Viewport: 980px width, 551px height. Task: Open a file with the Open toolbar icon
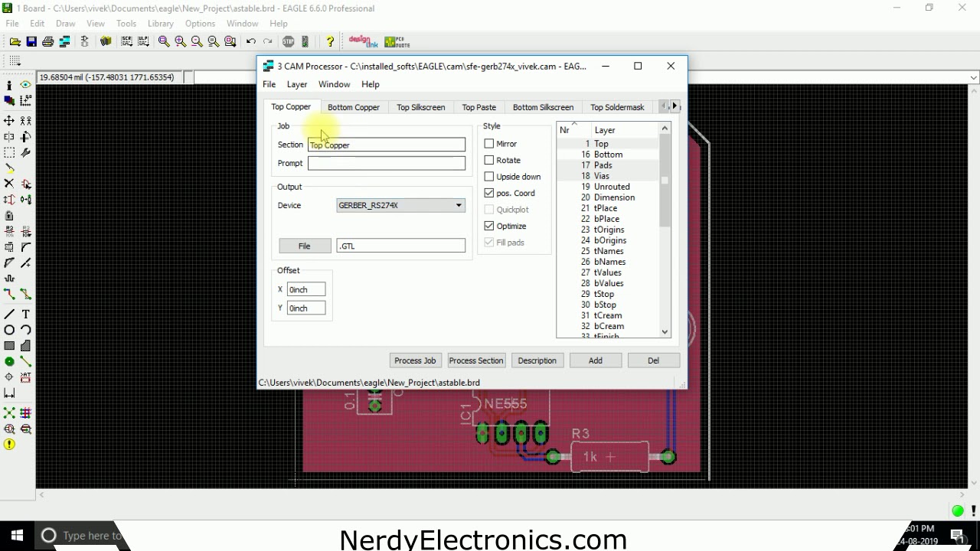click(15, 41)
